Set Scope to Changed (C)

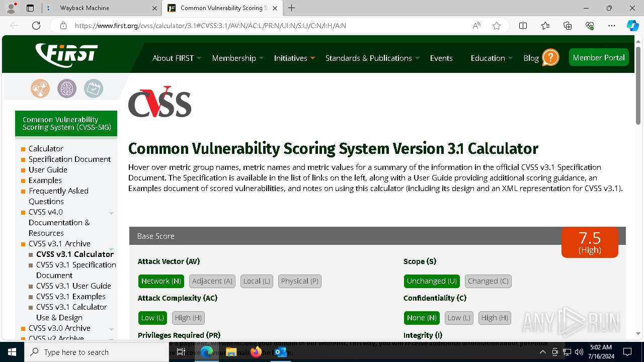488,281
